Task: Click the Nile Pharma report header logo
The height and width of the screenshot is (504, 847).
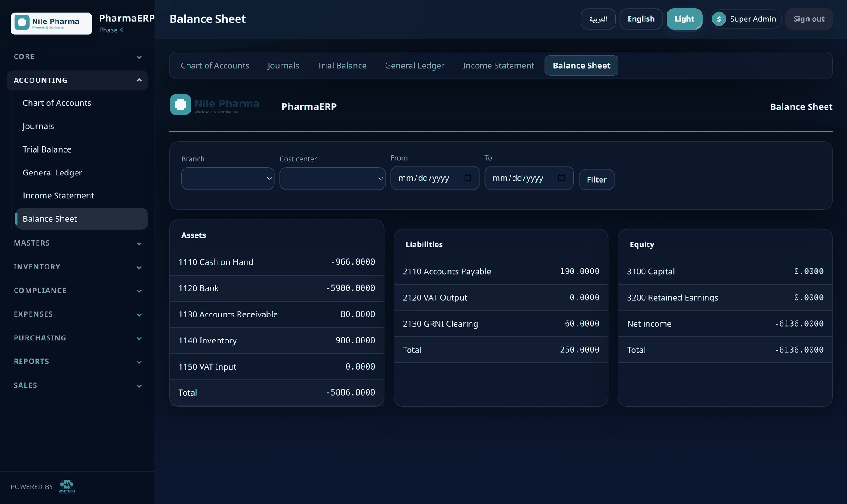Action: point(215,105)
